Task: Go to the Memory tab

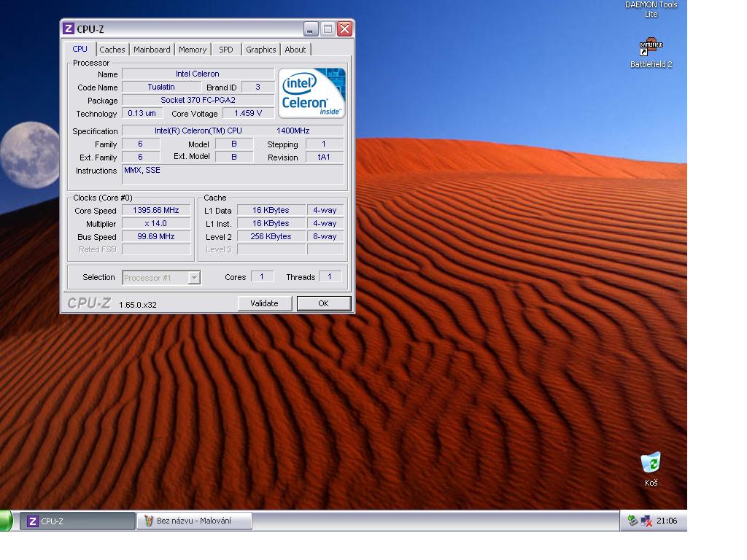Action: [193, 50]
